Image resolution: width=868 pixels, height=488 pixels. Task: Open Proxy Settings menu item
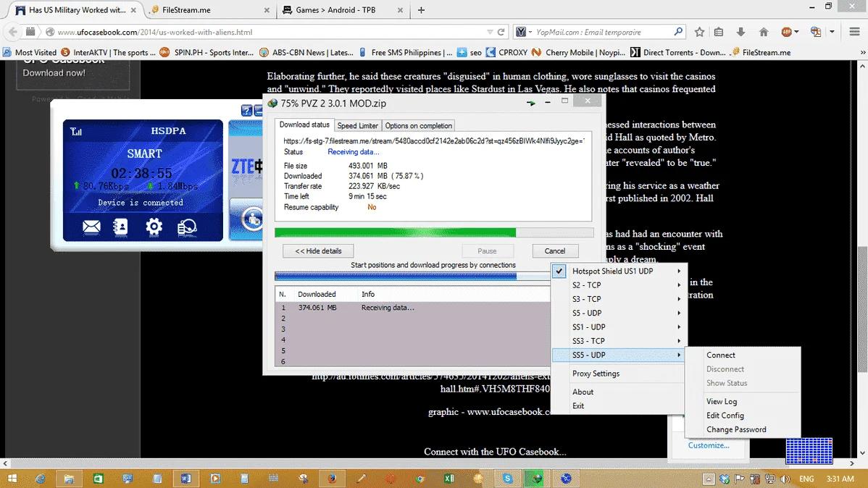click(x=596, y=374)
